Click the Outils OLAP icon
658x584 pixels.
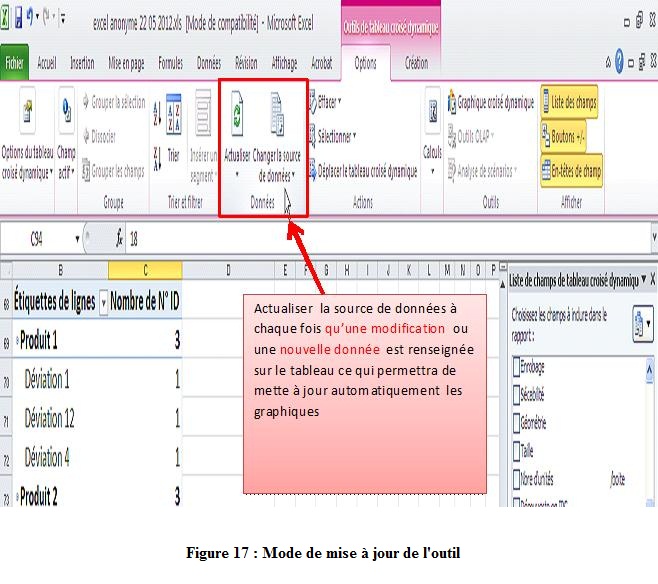click(x=452, y=136)
